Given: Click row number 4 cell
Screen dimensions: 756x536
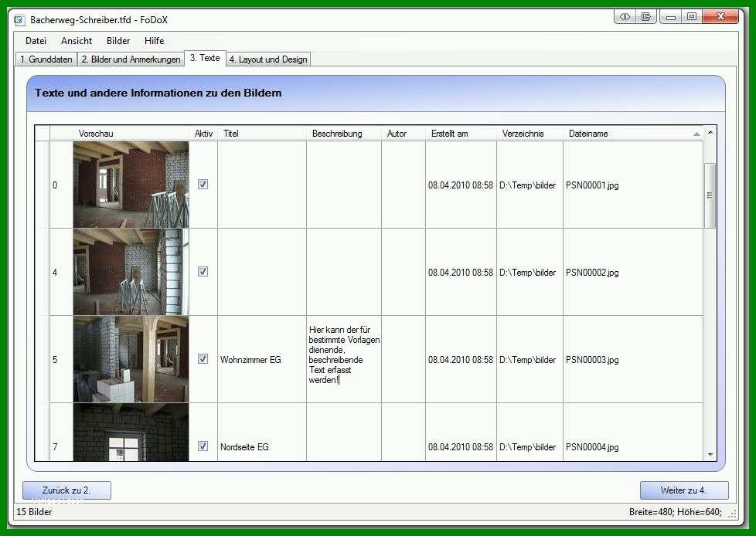Looking at the screenshot, I should click(x=61, y=272).
